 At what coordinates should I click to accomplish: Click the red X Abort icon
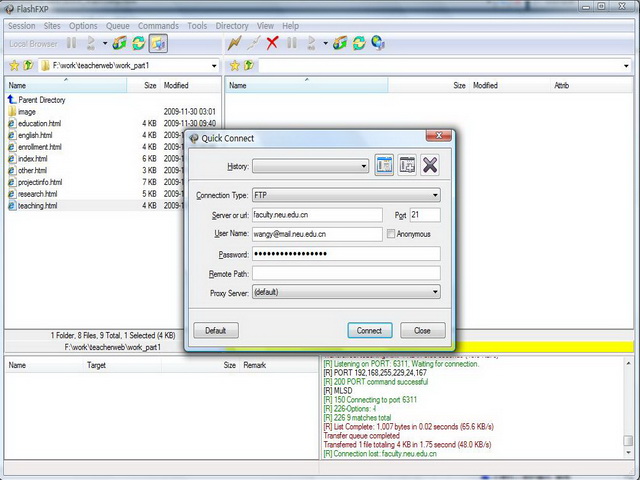(x=272, y=43)
